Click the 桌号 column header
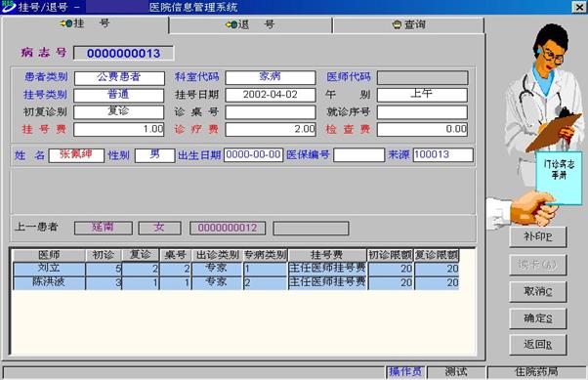The height and width of the screenshot is (380, 588). click(176, 255)
